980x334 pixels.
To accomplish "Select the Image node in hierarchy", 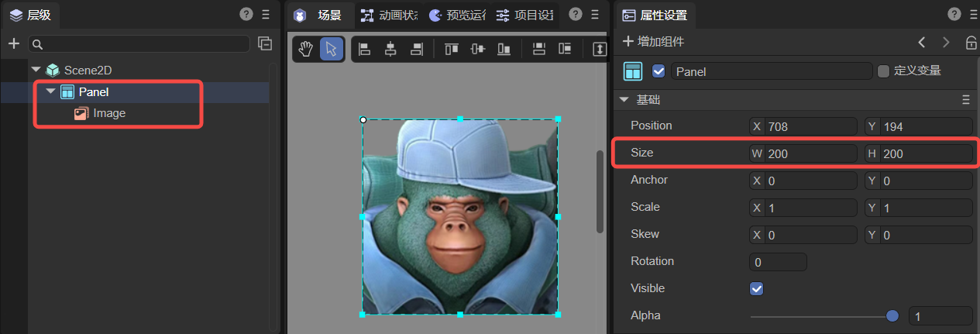I will click(x=109, y=113).
